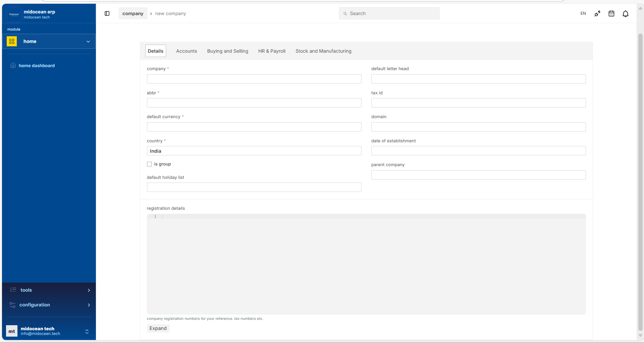
Task: Click the home dashboard house icon
Action: 13,65
